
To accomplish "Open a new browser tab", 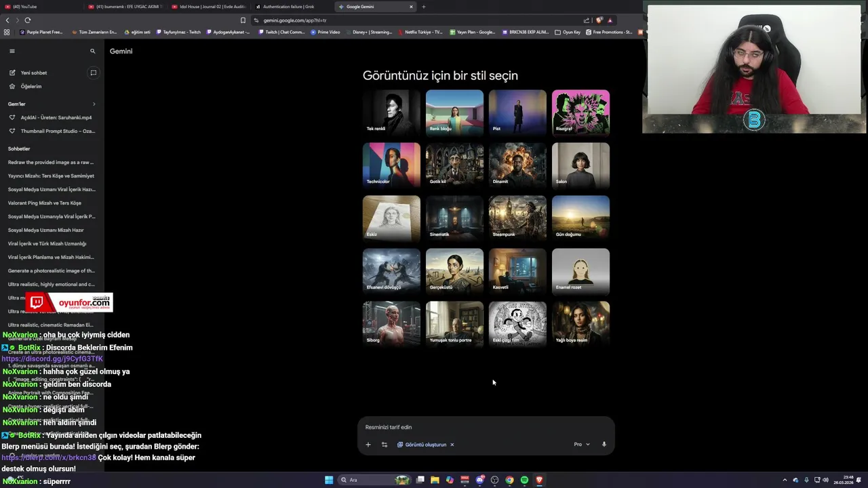I will click(424, 7).
